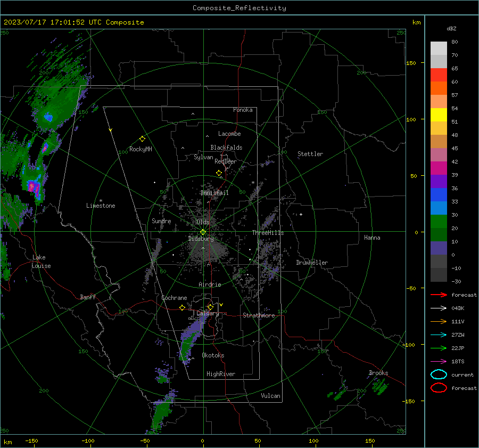Select the cyan 27ZW arrow icon

click(439, 335)
